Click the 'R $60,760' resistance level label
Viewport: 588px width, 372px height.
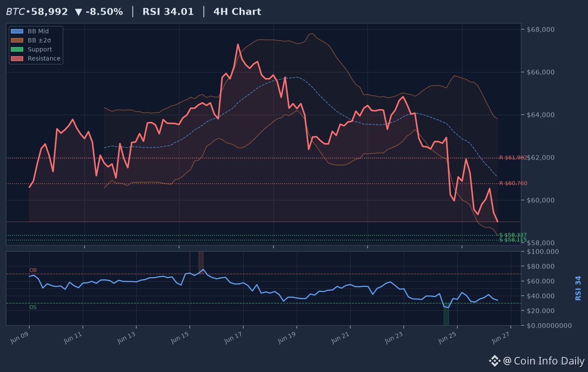(513, 183)
